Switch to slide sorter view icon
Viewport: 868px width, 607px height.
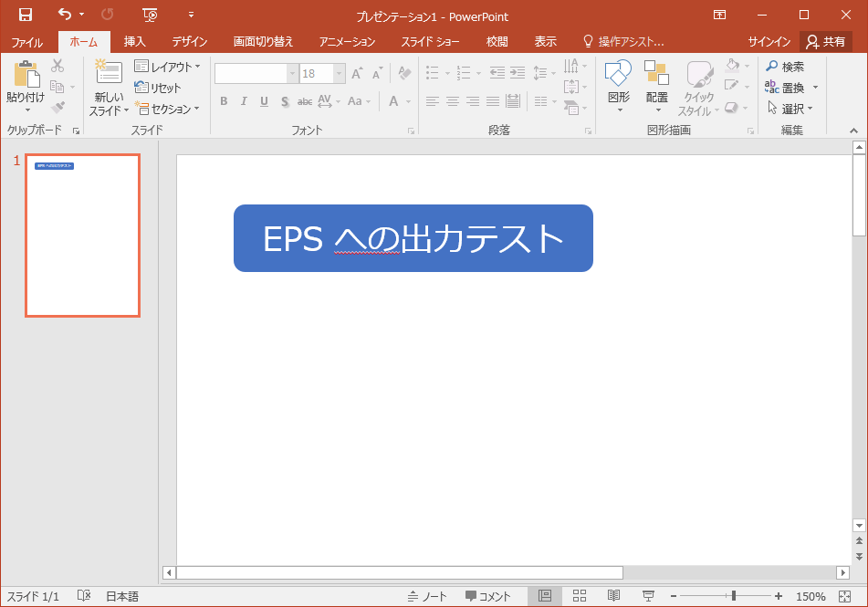click(579, 596)
